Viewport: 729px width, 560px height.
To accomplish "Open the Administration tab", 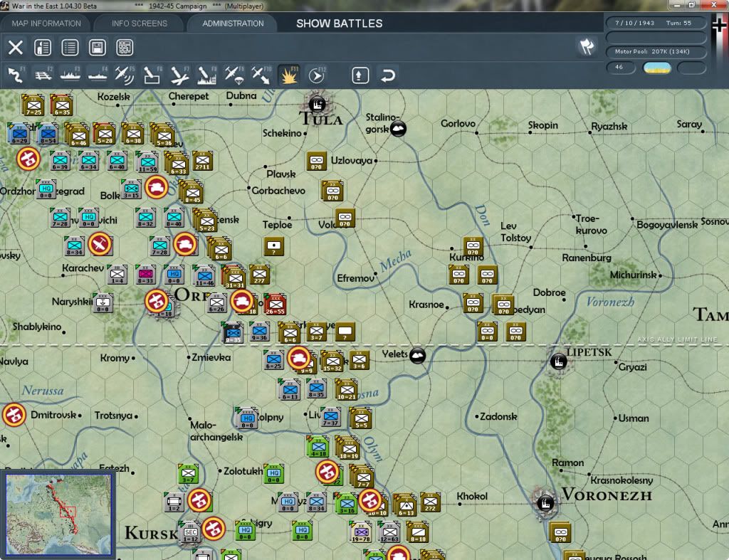I will (233, 23).
